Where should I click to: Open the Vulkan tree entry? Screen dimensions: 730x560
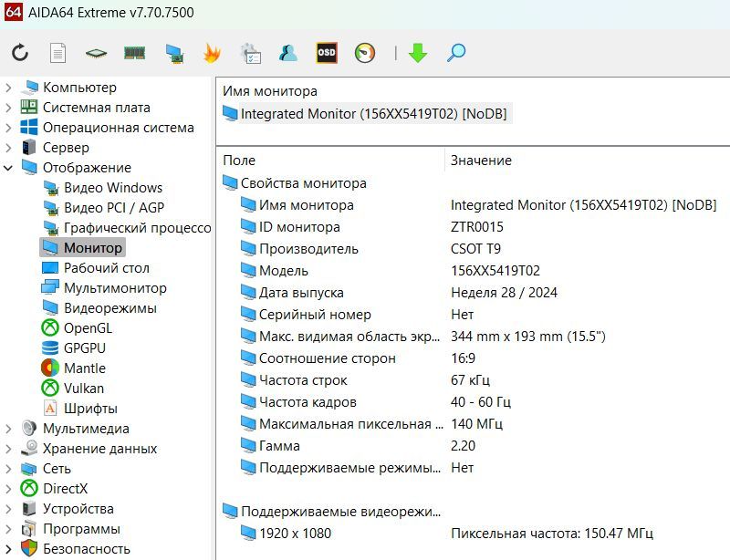click(x=84, y=389)
